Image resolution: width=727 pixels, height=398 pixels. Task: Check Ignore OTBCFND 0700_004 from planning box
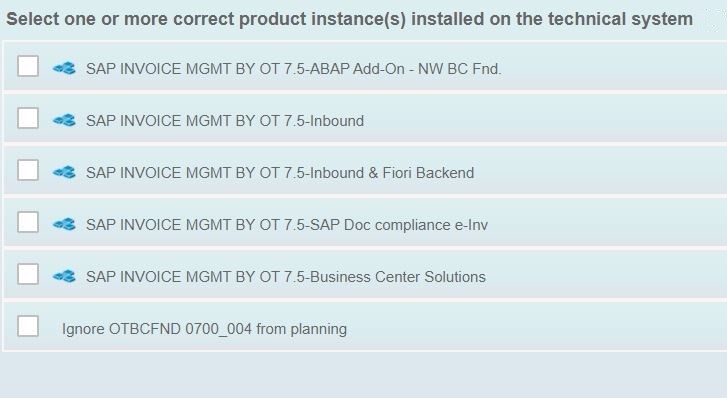pos(28,326)
